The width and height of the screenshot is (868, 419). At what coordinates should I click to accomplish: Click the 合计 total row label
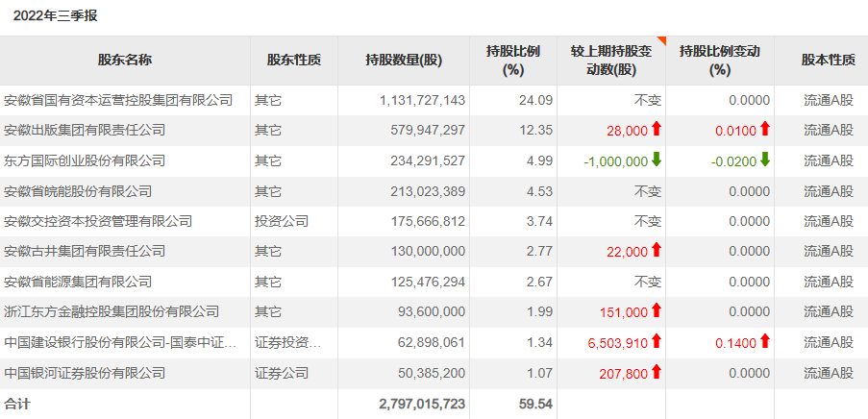point(17,404)
